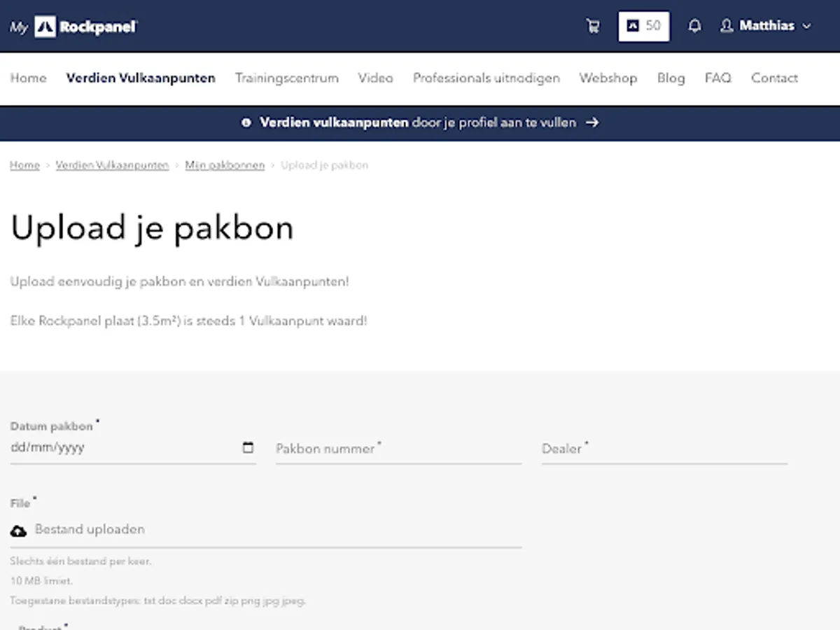Click the cloud upload icon
840x630 pixels.
pos(19,531)
